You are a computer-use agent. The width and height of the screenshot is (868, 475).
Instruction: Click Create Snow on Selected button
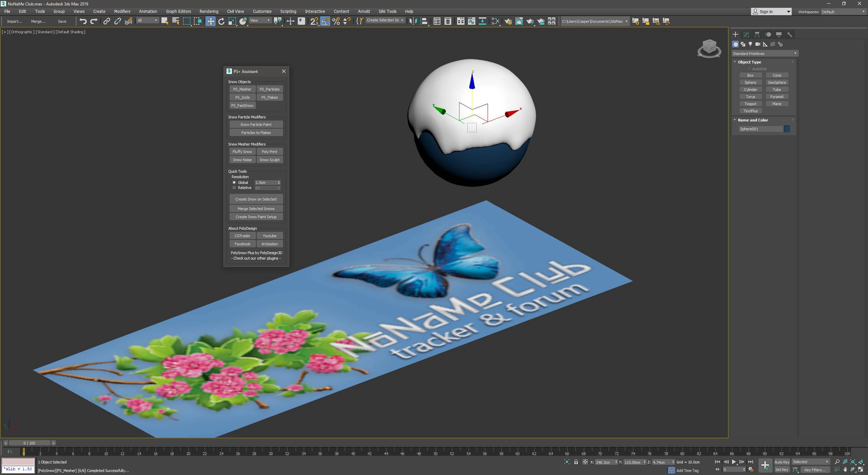256,199
